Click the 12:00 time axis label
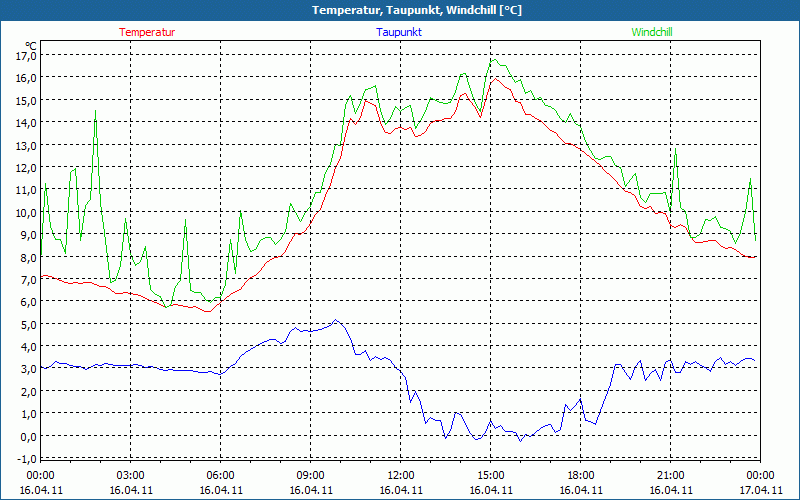 point(401,476)
